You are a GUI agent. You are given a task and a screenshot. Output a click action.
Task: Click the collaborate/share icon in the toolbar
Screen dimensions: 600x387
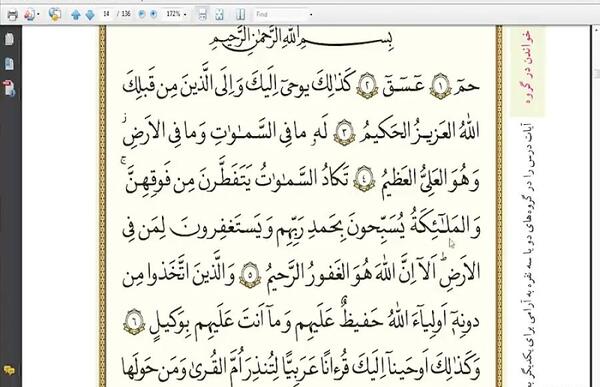55,15
